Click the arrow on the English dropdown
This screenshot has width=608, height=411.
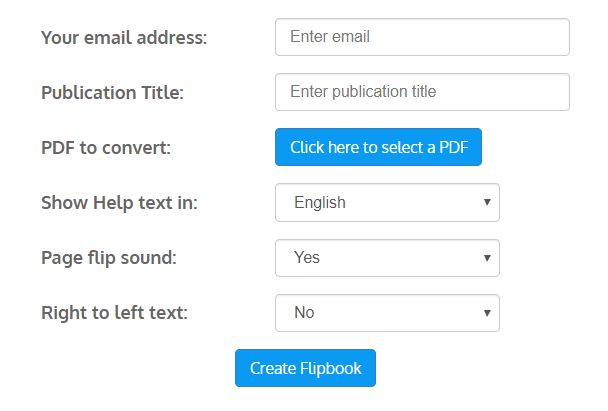pos(487,202)
